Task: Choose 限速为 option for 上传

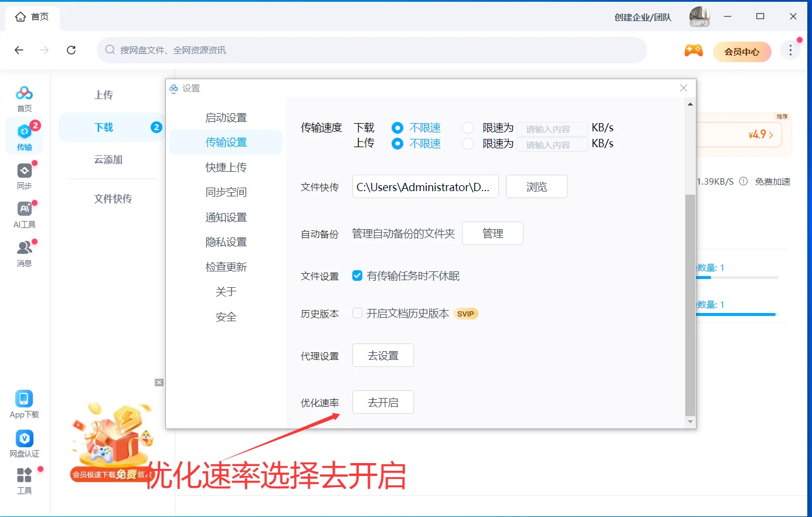Action: pos(467,143)
